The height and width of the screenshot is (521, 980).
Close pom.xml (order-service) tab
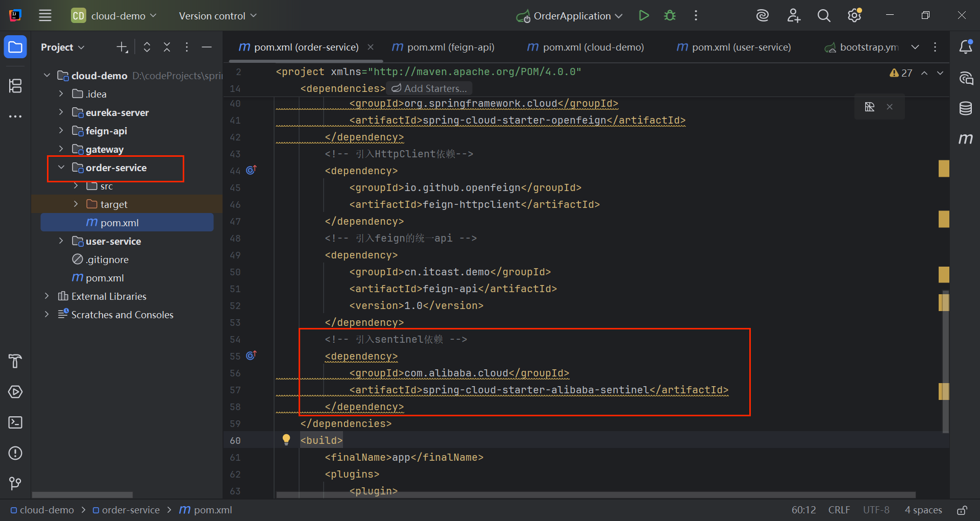(x=371, y=47)
